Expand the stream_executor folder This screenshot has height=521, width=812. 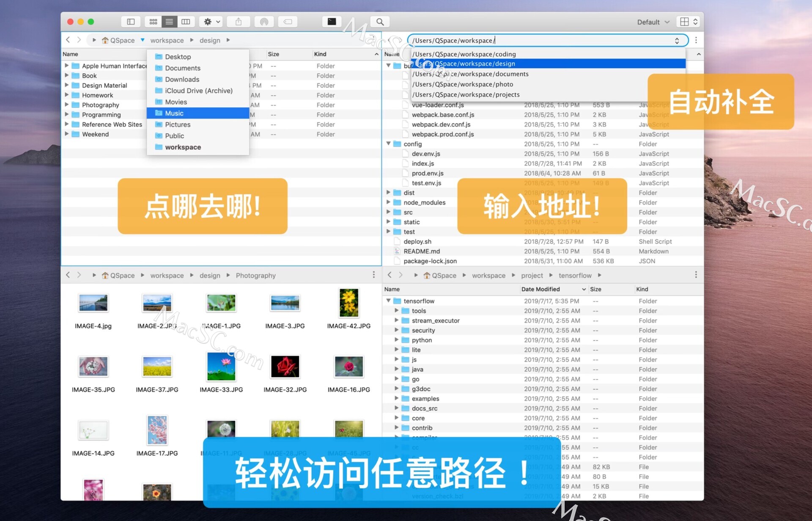(x=397, y=320)
